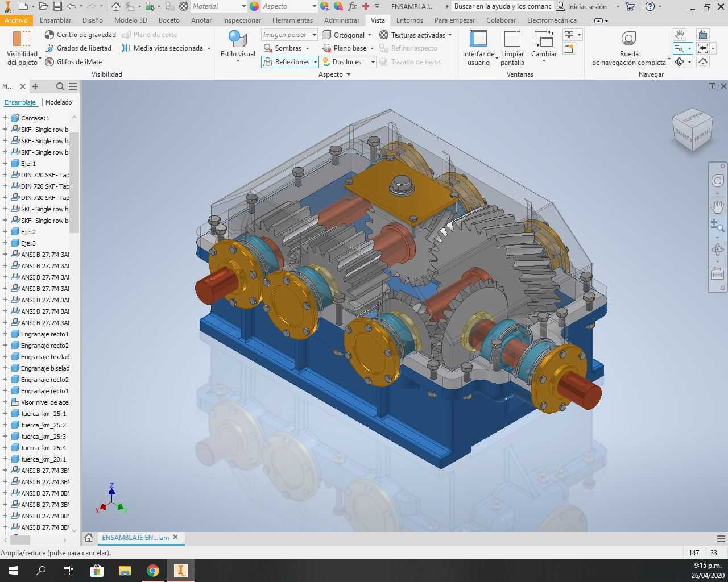
Task: Click the help question mark icon
Action: coord(650,6)
